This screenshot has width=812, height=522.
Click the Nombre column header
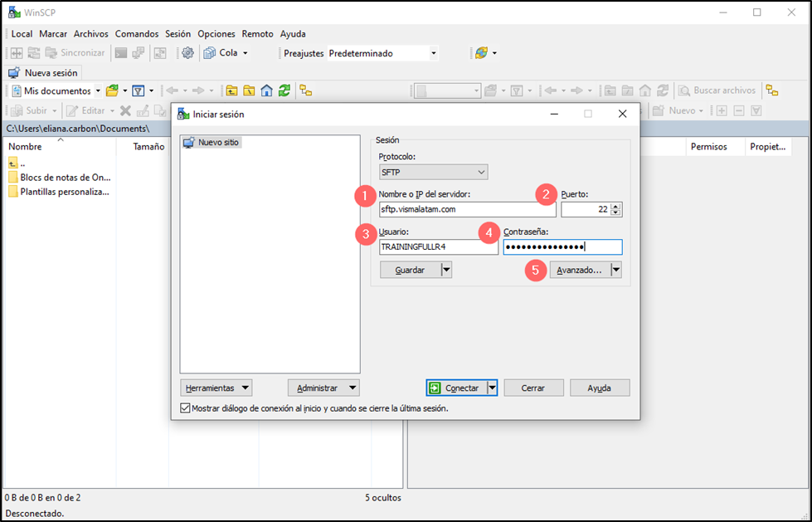[x=60, y=147]
